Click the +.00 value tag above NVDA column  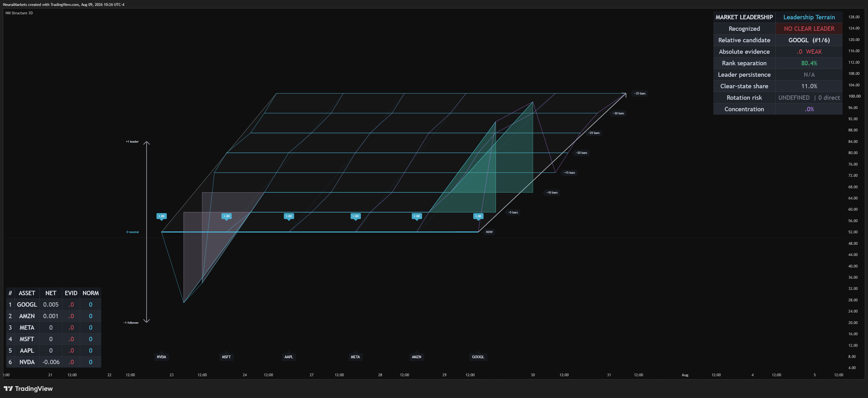coord(161,216)
